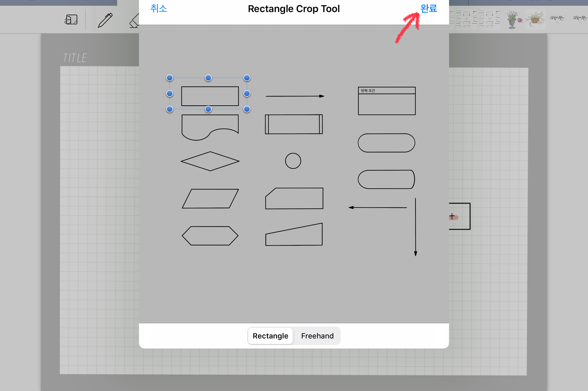Screen dimensions: 588x391
Task: Click the diamond decision flowchart shape
Action: tap(210, 161)
